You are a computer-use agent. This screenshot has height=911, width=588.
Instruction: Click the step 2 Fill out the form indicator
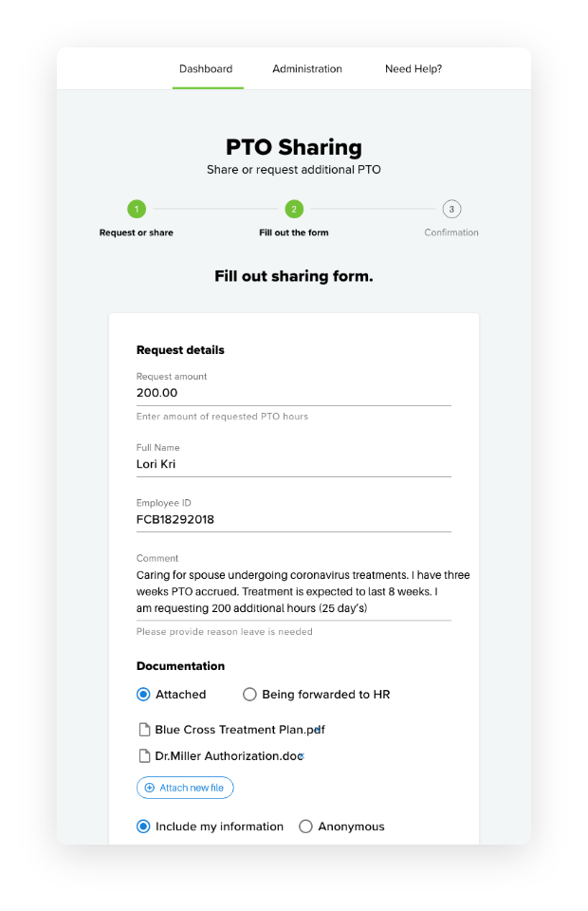pyautogui.click(x=294, y=211)
